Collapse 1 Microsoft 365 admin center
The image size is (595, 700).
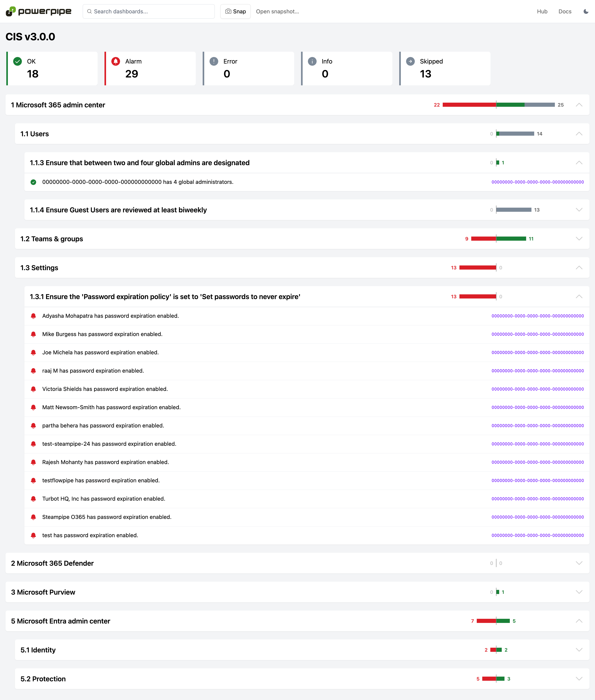(579, 105)
